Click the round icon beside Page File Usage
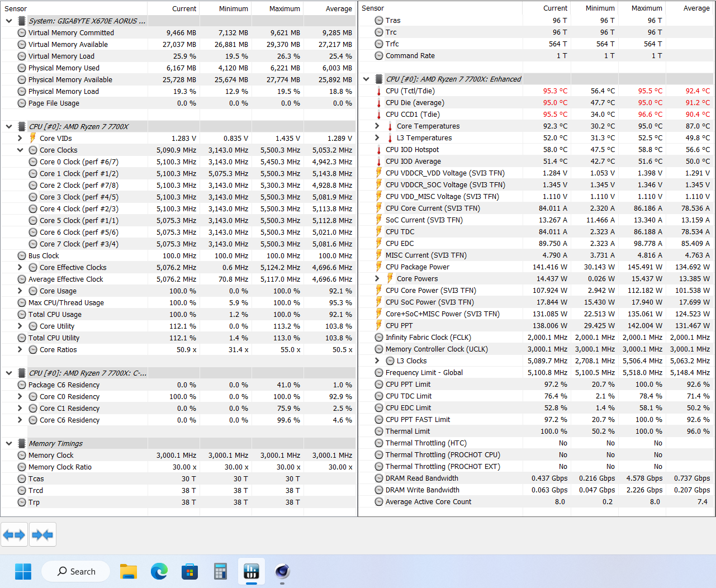The image size is (716, 588). click(x=22, y=103)
